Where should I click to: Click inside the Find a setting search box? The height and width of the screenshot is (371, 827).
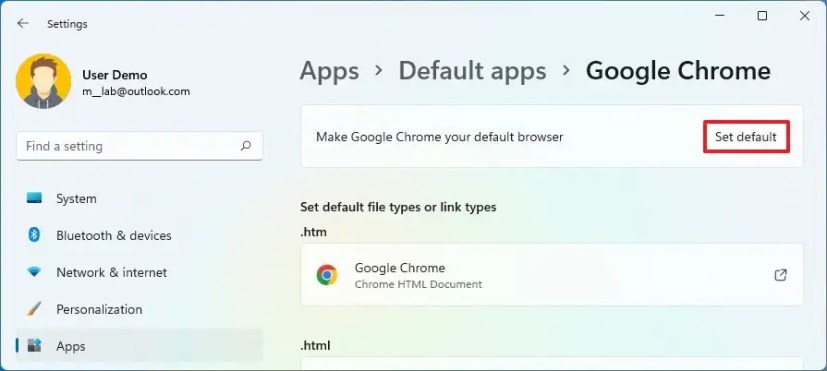point(140,146)
